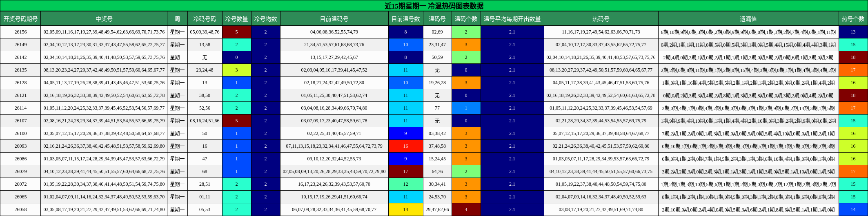Click 星期一 cell in row 26086
This screenshot has width=868, height=216.
(177, 159)
